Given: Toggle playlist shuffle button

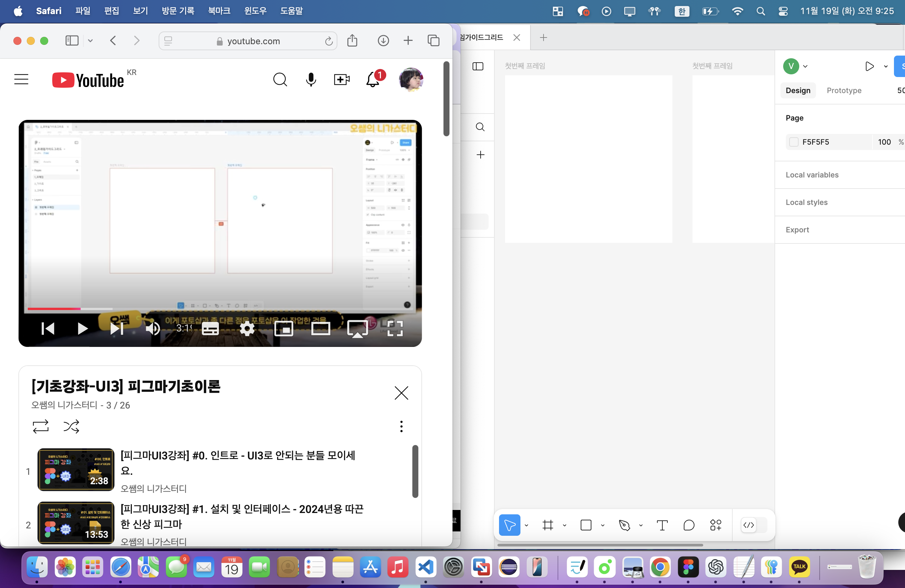Looking at the screenshot, I should (x=71, y=426).
